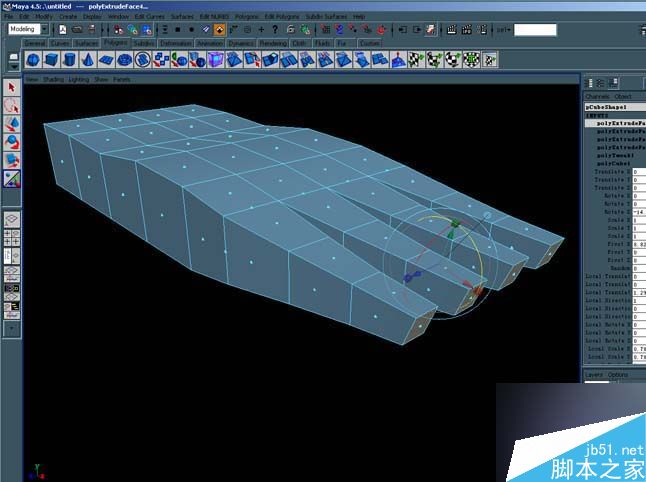Activate the Show Manipulator tool
The height and width of the screenshot is (482, 646).
(12, 179)
